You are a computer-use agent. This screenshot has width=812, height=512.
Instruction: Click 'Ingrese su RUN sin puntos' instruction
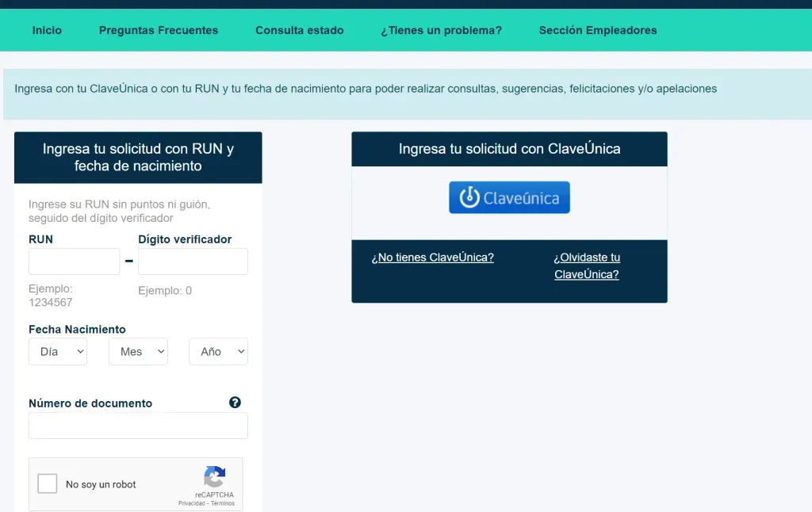tap(119, 211)
